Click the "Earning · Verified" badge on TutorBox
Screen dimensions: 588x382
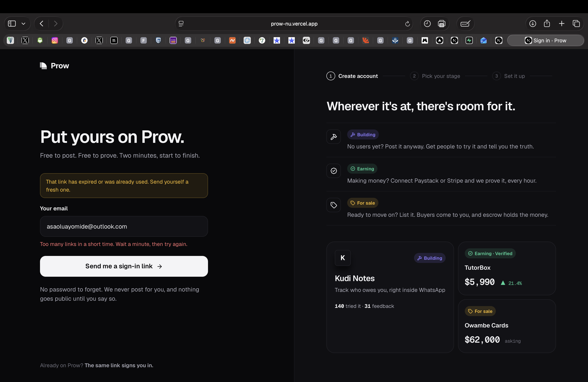490,253
